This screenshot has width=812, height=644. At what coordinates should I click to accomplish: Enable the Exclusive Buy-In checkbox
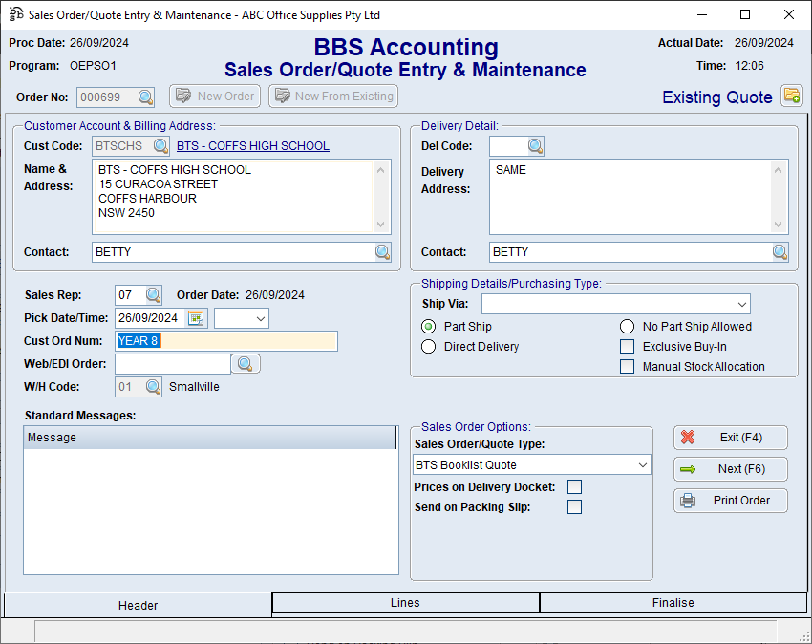[628, 347]
